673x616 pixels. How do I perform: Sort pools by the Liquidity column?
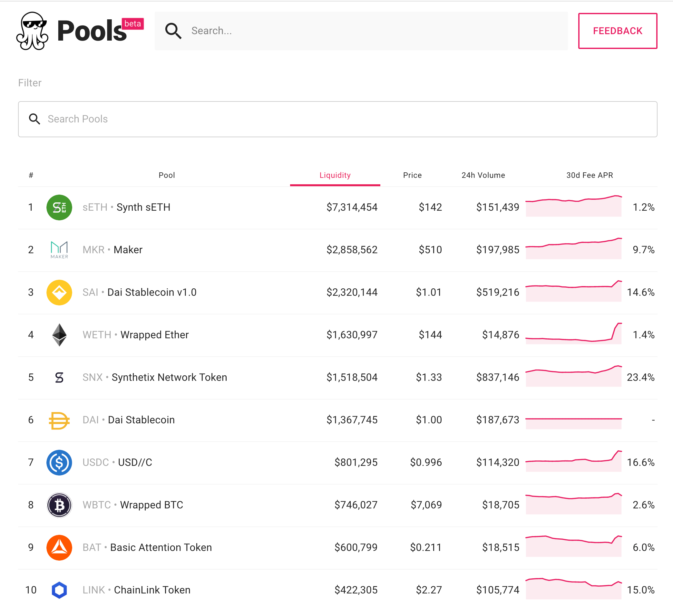pos(335,175)
